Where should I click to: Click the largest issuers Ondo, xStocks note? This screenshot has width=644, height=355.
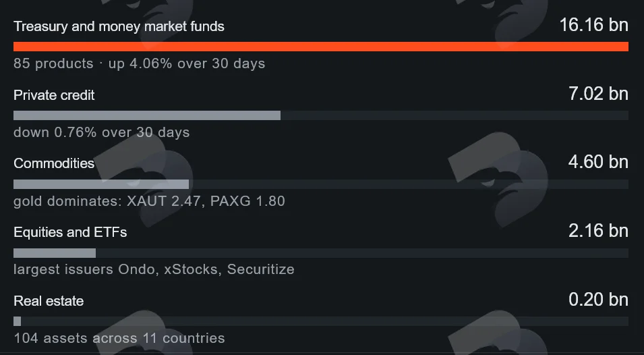(154, 269)
